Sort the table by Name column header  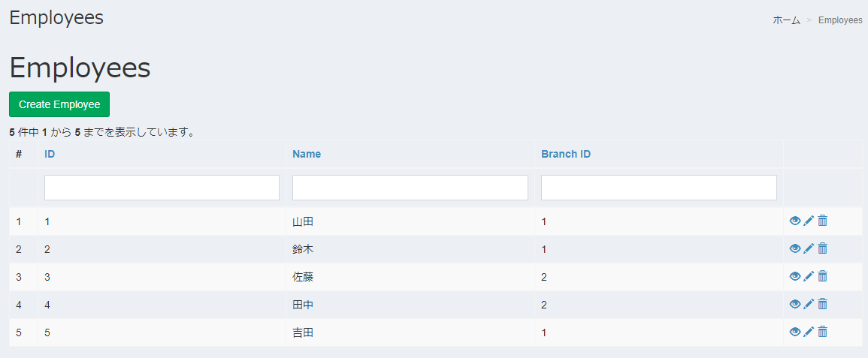pos(307,154)
